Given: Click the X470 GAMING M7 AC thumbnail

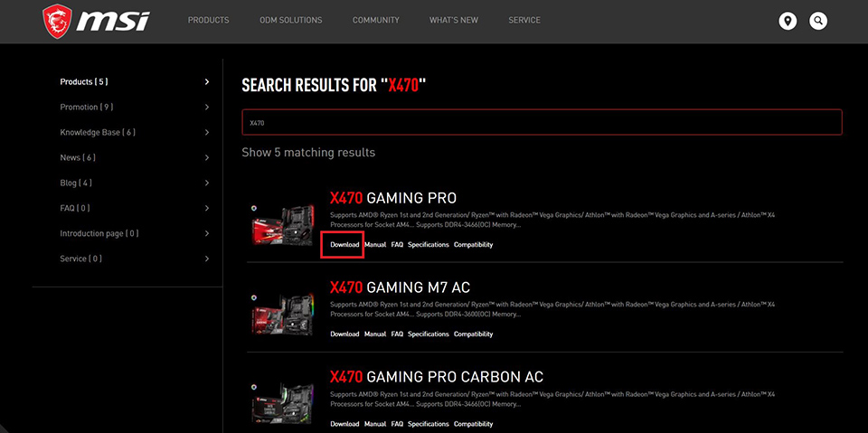Looking at the screenshot, I should pyautogui.click(x=283, y=315).
